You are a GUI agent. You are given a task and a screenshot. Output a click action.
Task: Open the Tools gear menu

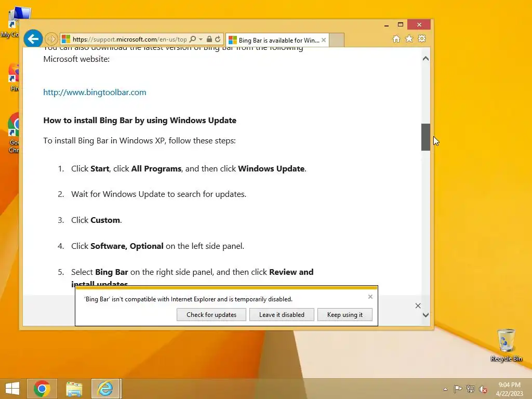click(x=422, y=38)
